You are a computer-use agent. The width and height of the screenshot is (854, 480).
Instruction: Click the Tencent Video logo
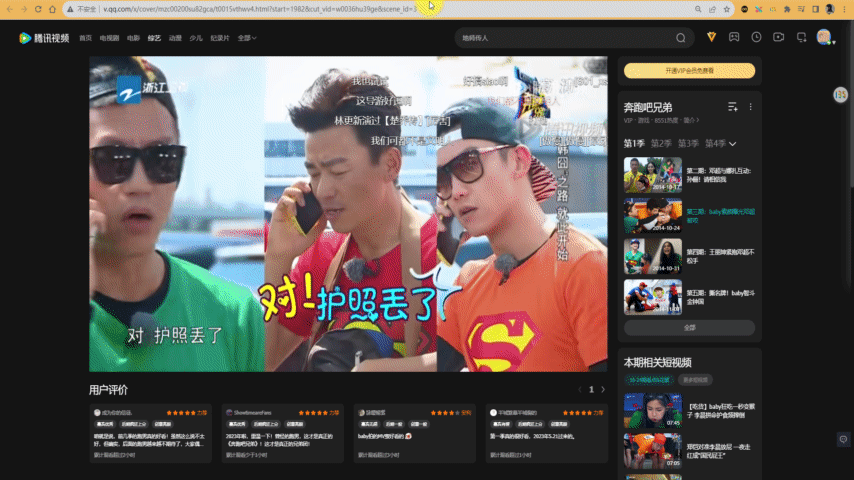43,38
